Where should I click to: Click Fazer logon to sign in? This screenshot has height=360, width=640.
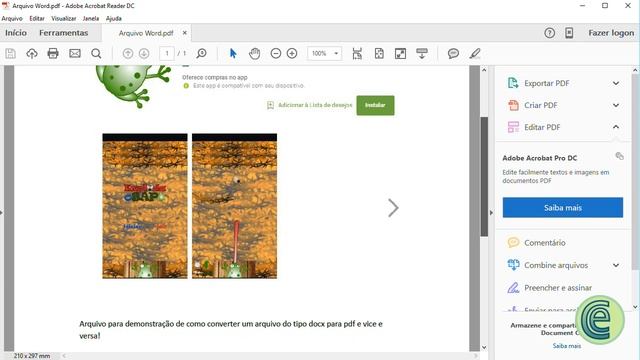pos(611,33)
